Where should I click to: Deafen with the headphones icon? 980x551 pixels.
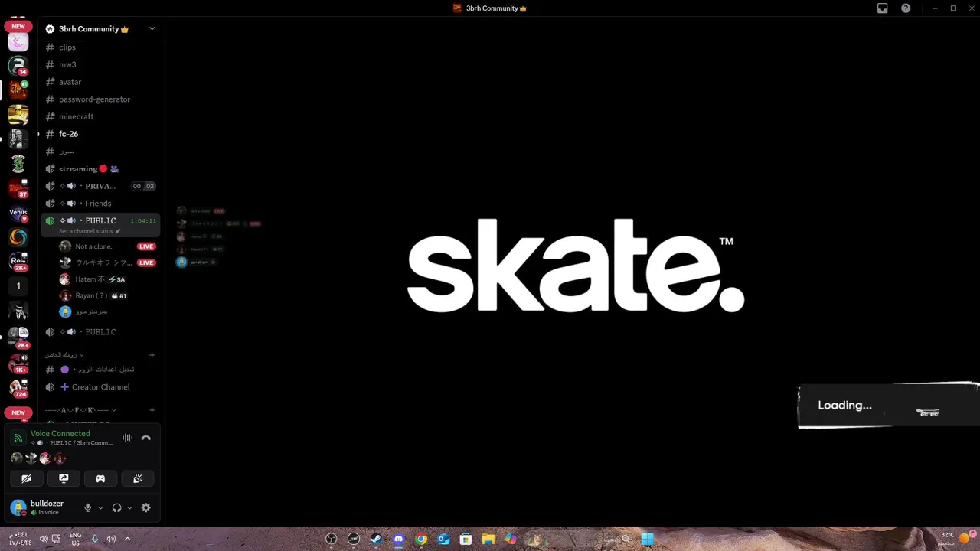point(117,507)
